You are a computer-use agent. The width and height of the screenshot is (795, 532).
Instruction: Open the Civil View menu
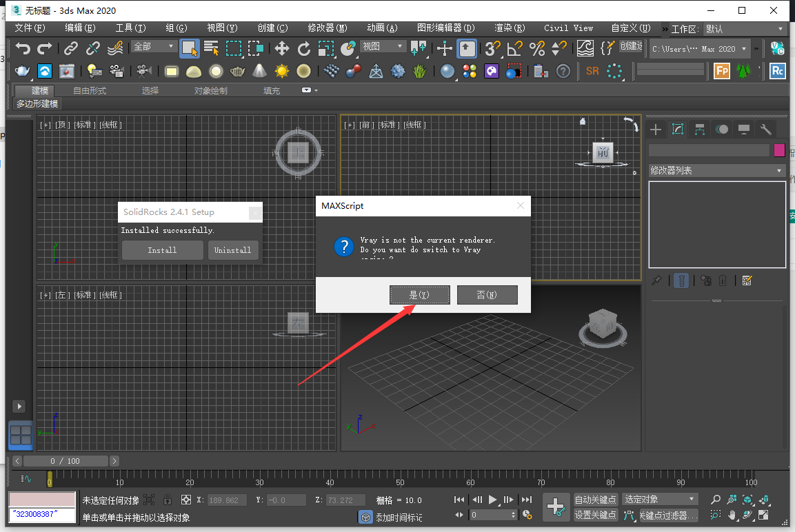coord(568,28)
